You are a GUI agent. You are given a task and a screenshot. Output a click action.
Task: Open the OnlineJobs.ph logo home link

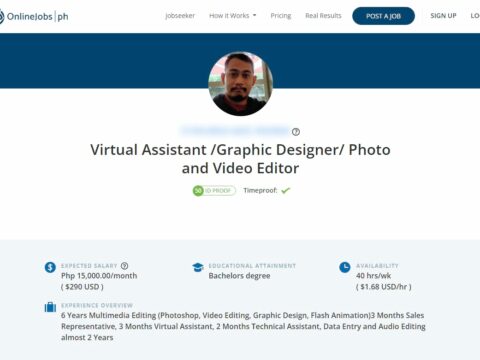point(34,16)
